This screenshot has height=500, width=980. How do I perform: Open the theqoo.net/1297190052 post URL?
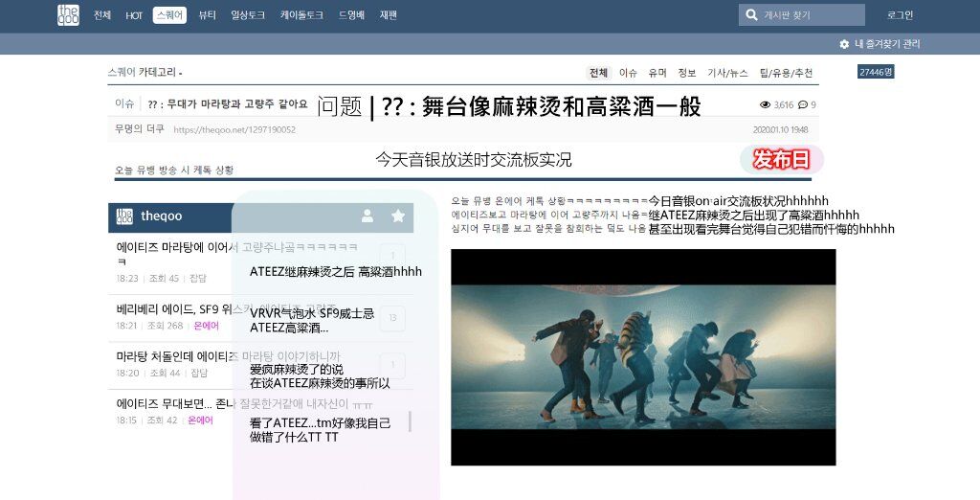pos(234,129)
